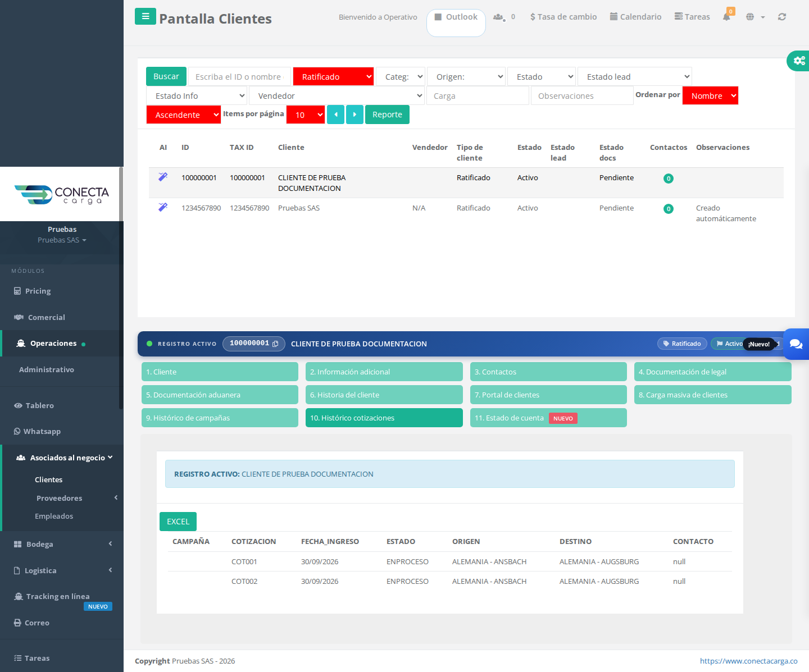
Task: Click the AI wand for Pruebas SAS row
Action: coord(163,207)
